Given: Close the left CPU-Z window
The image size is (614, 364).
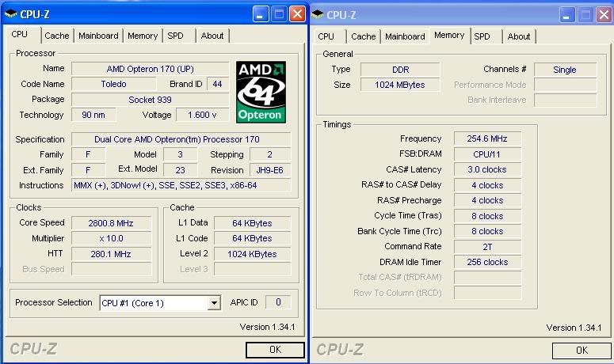Looking at the screenshot, I should 297,14.
